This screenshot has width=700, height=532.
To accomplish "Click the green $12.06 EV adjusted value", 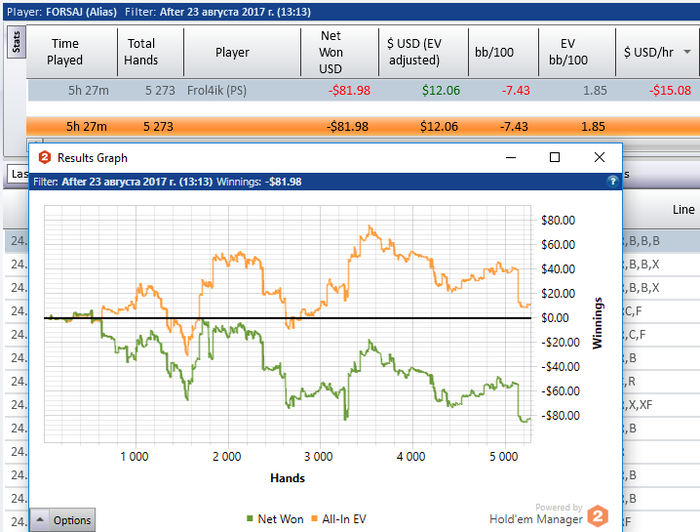I will point(441,91).
